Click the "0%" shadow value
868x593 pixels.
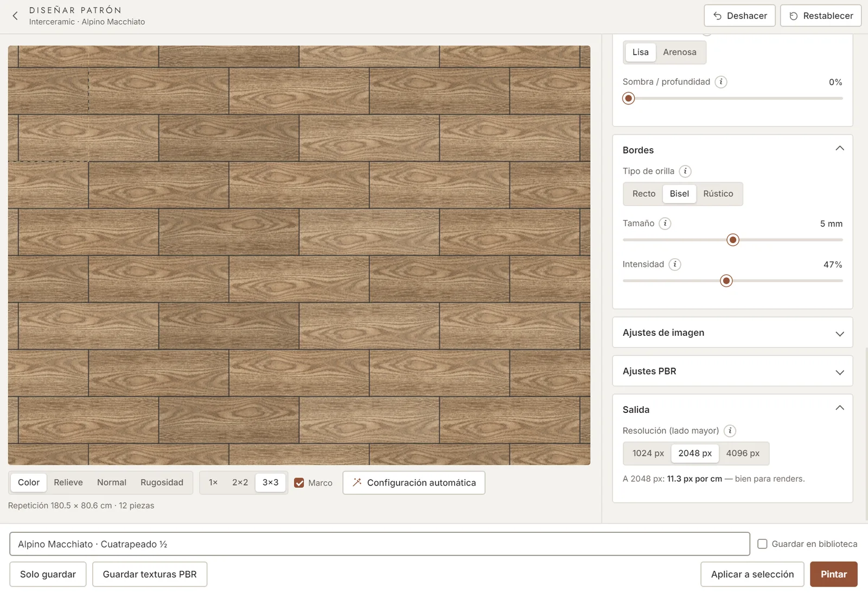tap(835, 82)
